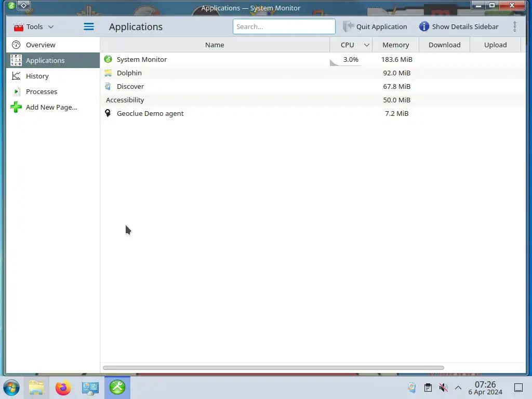The image size is (532, 399).
Task: Click the 67.8 MiB memory value
Action: [x=396, y=87]
